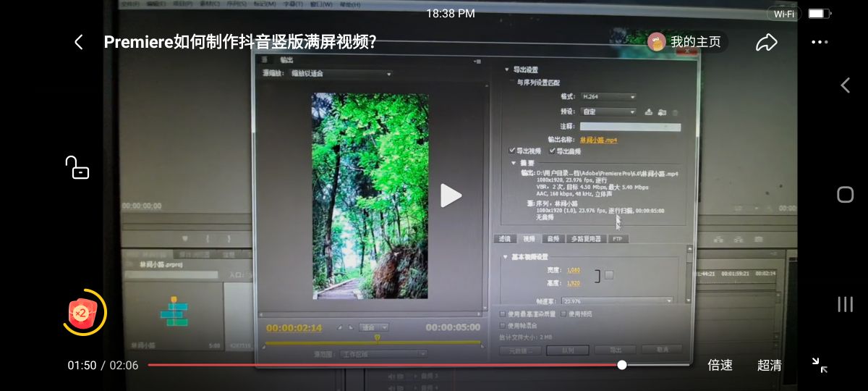The image size is (868, 391).
Task: Switch to the 视频 tab
Action: tap(529, 238)
